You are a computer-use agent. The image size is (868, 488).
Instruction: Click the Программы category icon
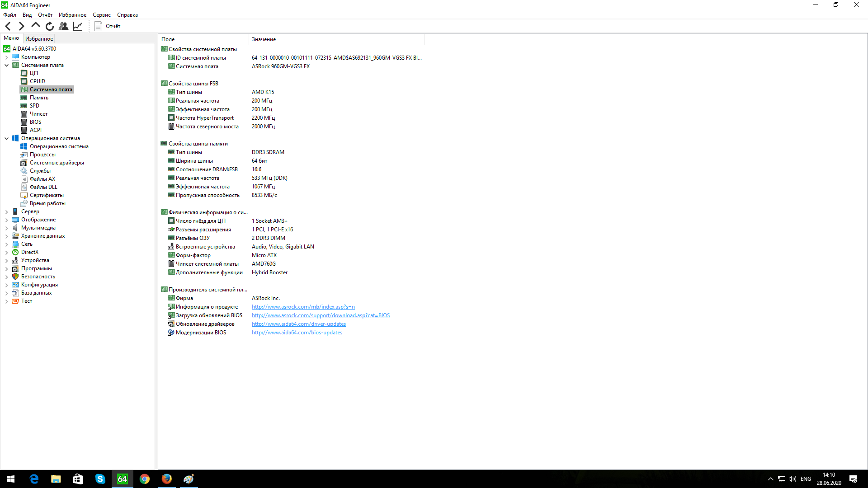point(15,268)
